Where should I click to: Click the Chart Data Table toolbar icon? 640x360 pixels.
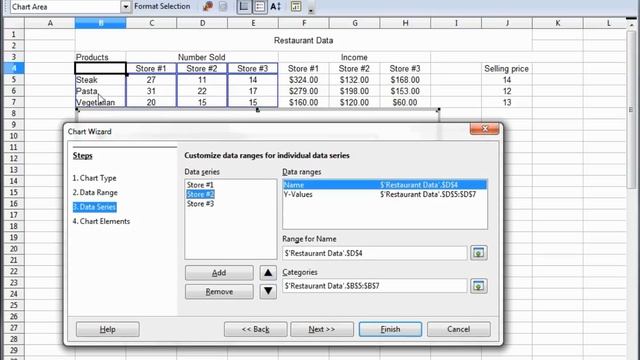point(223,6)
